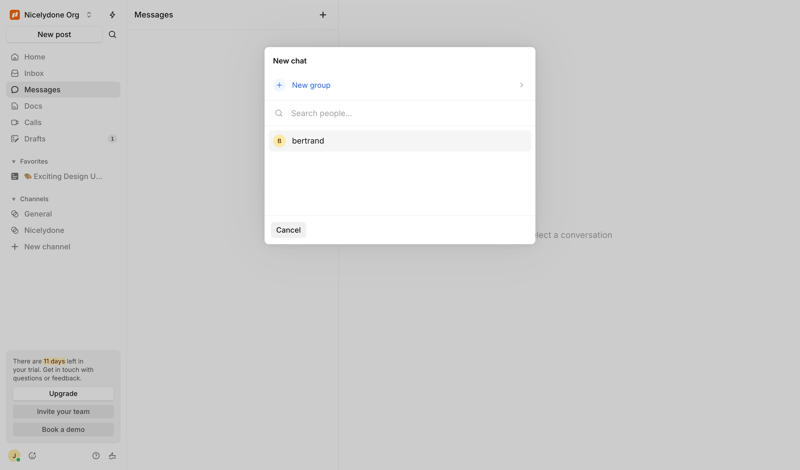
Task: Open the General channel
Action: click(x=38, y=214)
